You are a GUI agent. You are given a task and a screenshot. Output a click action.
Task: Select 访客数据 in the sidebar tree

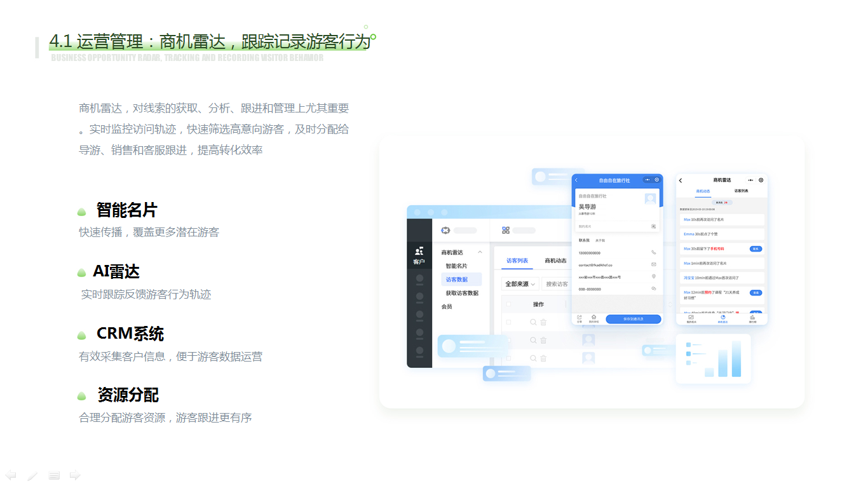pos(456,280)
